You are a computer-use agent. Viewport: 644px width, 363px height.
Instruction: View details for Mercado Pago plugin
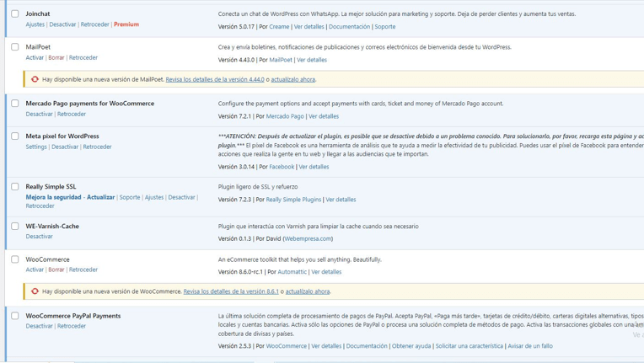pos(324,116)
